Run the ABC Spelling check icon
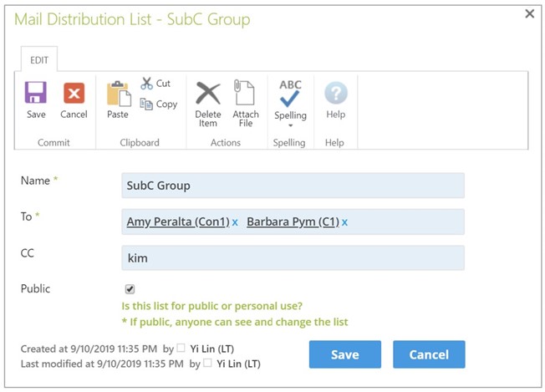Image resolution: width=545 pixels, height=392 pixels. click(x=290, y=93)
